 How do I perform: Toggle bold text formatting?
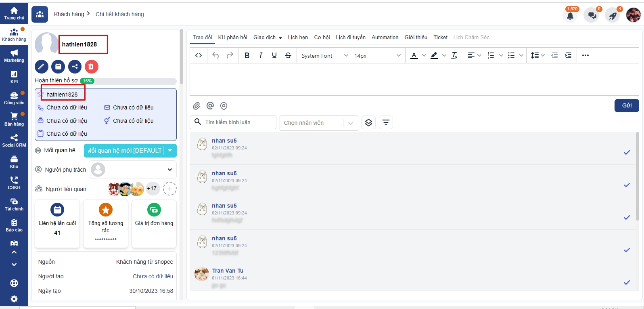[x=247, y=56]
